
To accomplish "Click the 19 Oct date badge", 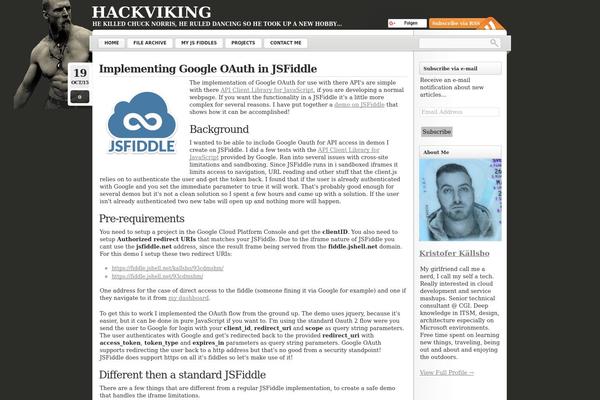I will pyautogui.click(x=80, y=76).
